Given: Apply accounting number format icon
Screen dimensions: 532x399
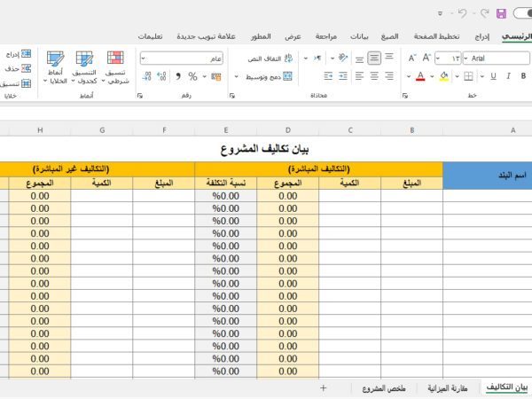Looking at the screenshot, I should [x=216, y=76].
